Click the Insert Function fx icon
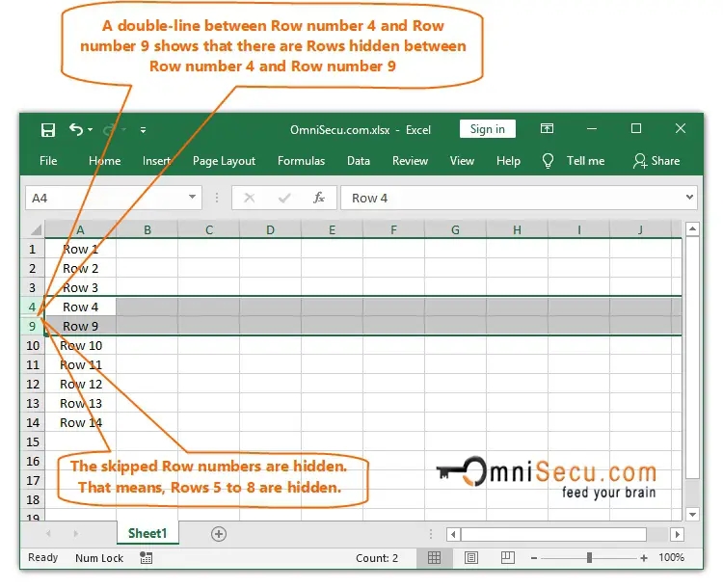This screenshot has height=588, width=723. tap(319, 198)
